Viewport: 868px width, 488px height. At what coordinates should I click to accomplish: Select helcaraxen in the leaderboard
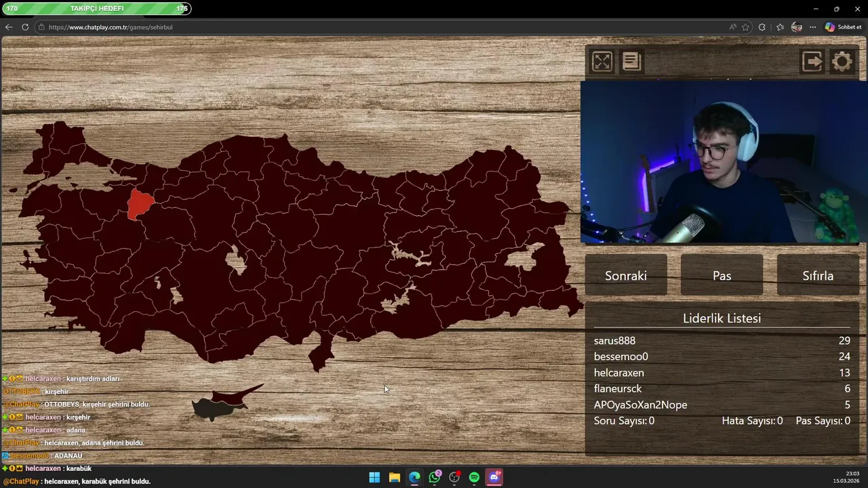pos(619,373)
